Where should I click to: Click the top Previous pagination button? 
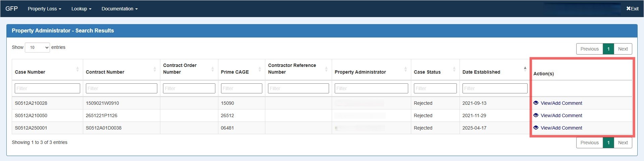[x=589, y=49]
